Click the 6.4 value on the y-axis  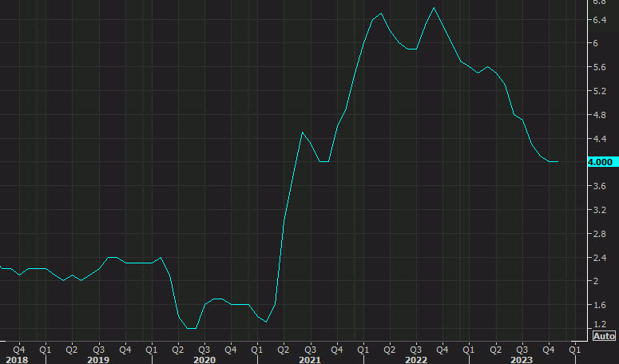coord(598,19)
